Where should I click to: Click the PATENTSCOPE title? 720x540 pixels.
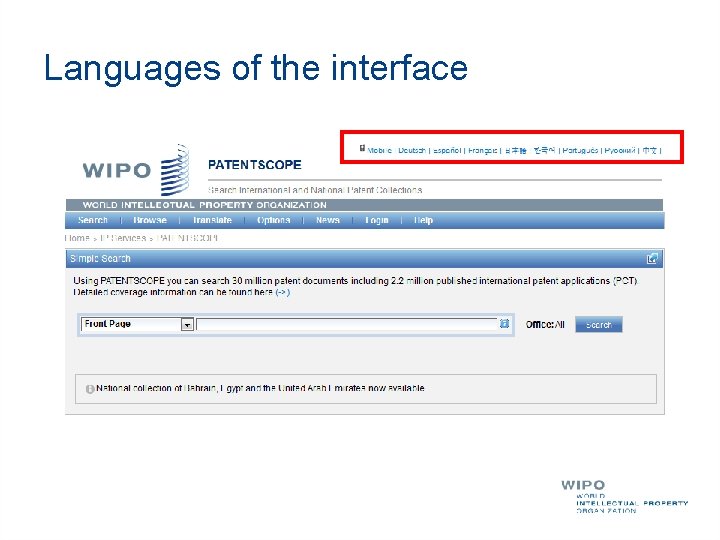point(254,165)
